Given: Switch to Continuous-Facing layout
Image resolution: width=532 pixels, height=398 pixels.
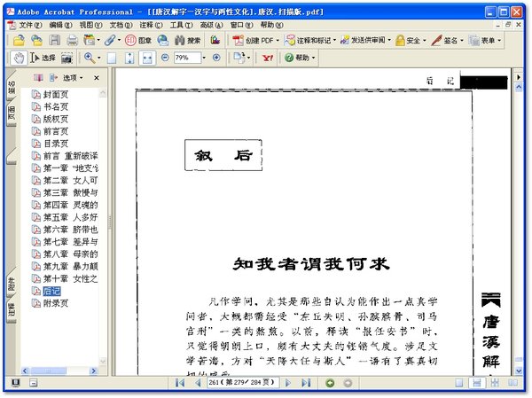Looking at the screenshot, I should (495, 383).
